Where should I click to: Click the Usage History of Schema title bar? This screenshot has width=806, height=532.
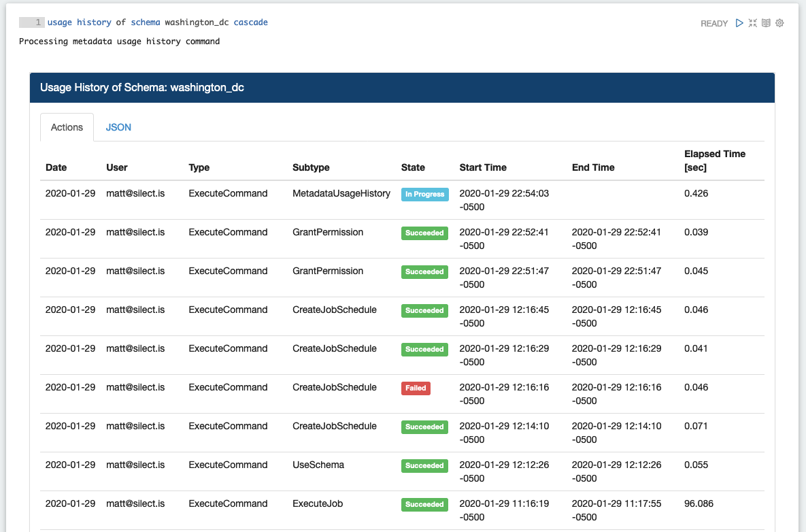click(x=402, y=88)
